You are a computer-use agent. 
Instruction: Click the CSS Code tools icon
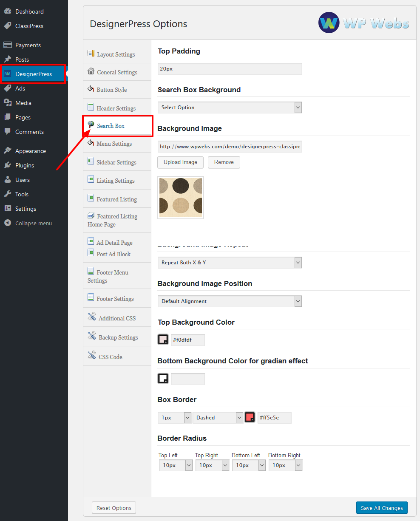[x=92, y=356]
